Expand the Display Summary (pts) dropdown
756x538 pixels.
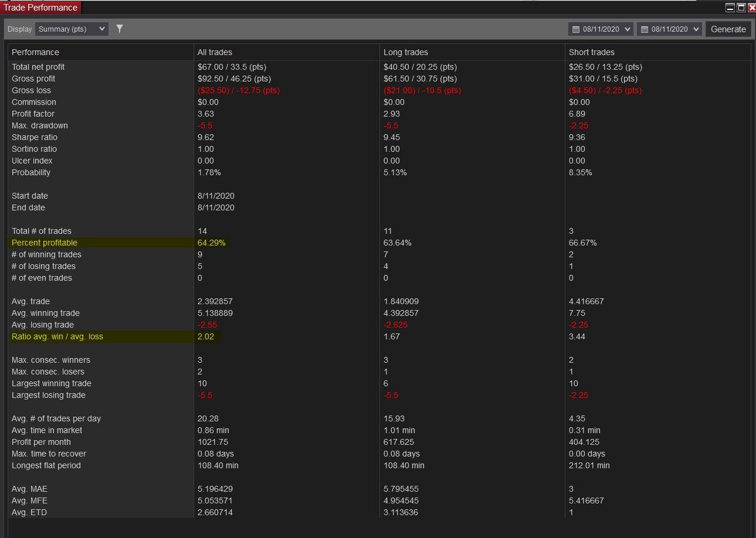[x=72, y=29]
